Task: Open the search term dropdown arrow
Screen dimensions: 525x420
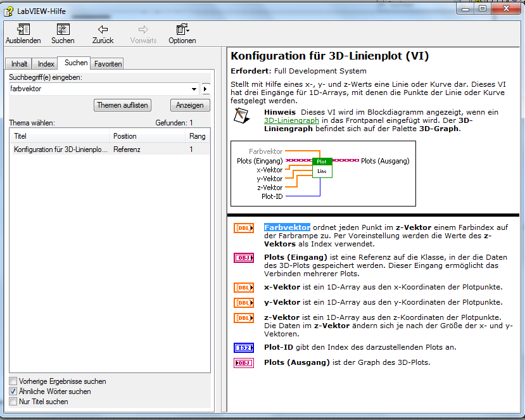Action: coord(194,89)
